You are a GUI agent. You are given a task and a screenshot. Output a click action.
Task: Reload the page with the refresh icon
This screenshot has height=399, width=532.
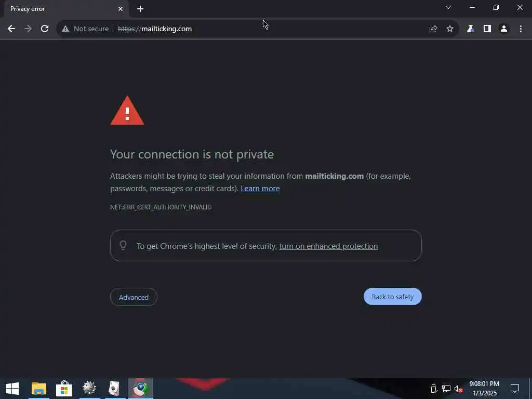click(45, 29)
